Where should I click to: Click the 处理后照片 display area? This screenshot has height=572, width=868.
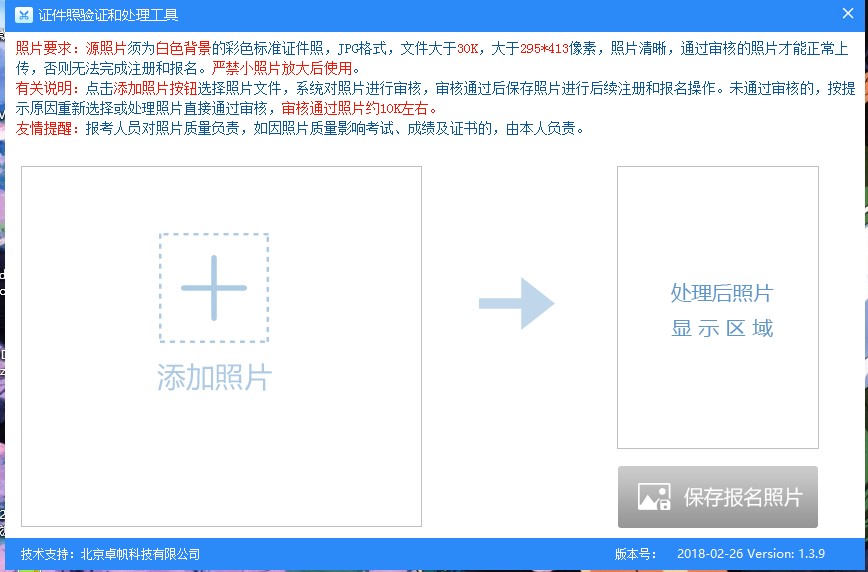(718, 307)
